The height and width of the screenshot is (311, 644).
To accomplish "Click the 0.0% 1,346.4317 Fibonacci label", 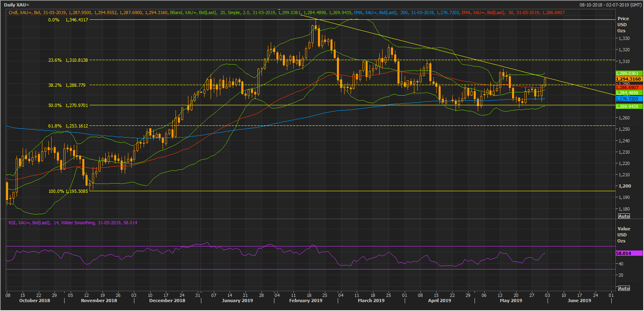I will click(68, 20).
